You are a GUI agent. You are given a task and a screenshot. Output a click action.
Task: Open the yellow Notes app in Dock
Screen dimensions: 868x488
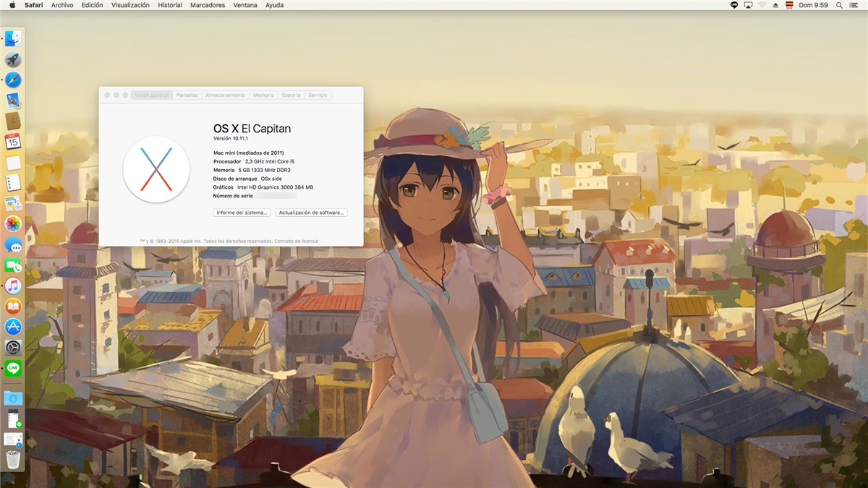[13, 162]
